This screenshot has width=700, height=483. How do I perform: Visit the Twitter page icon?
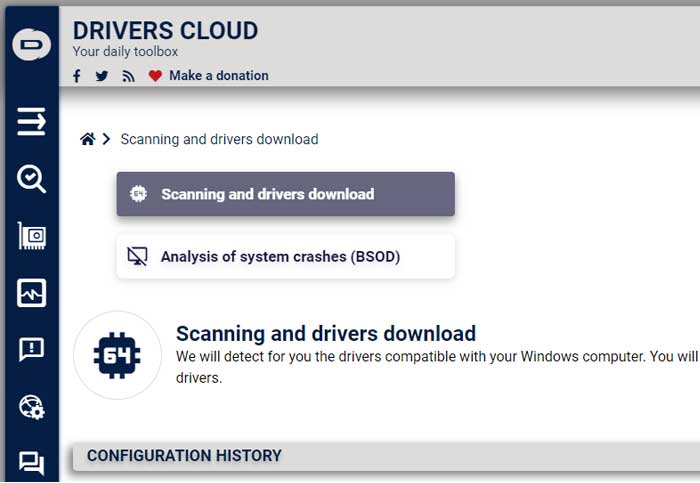[102, 76]
